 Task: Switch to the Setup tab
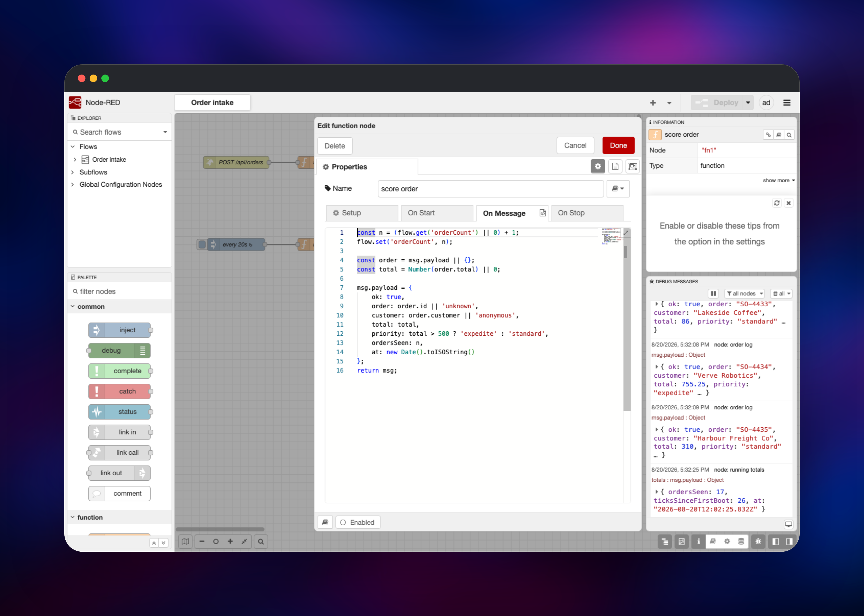[362, 213]
